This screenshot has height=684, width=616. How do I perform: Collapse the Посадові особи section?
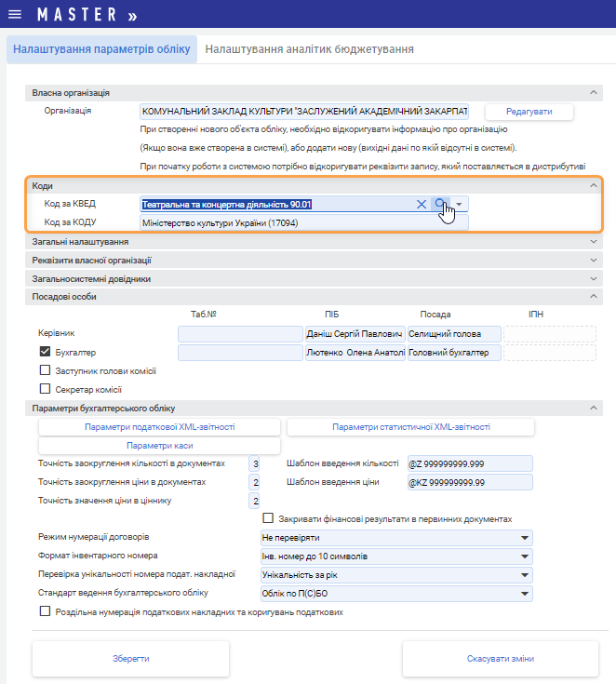point(594,297)
